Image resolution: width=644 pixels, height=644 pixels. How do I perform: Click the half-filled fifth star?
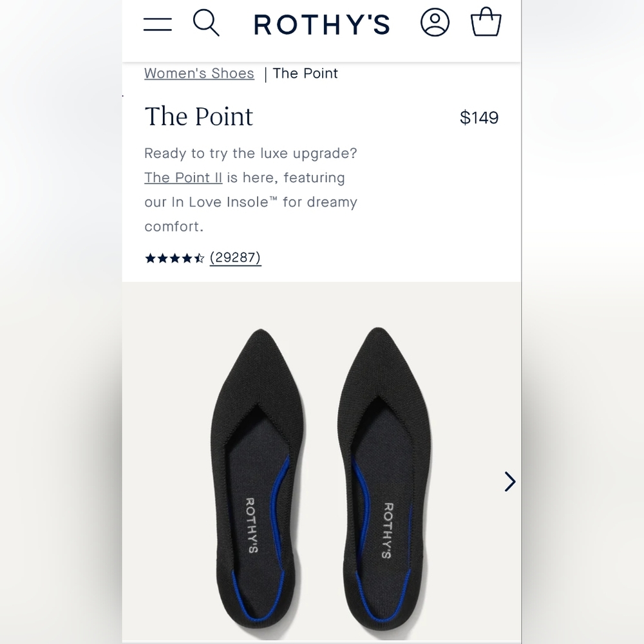pyautogui.click(x=198, y=258)
